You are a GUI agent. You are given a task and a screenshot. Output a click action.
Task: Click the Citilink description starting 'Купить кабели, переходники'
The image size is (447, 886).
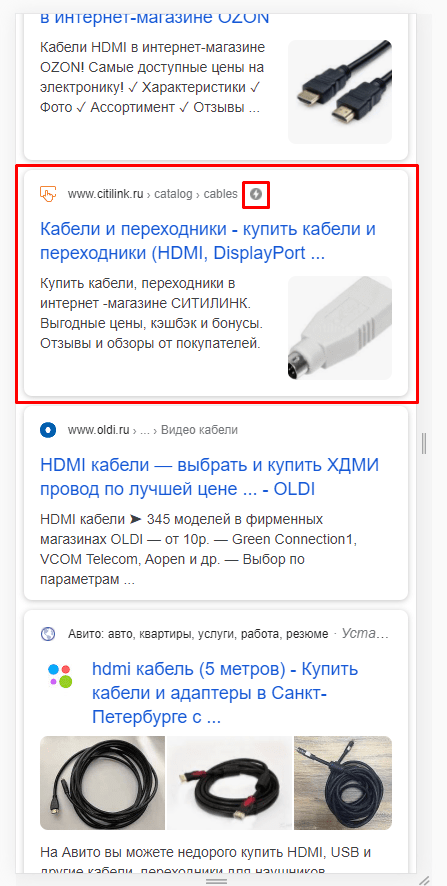[x=151, y=312]
